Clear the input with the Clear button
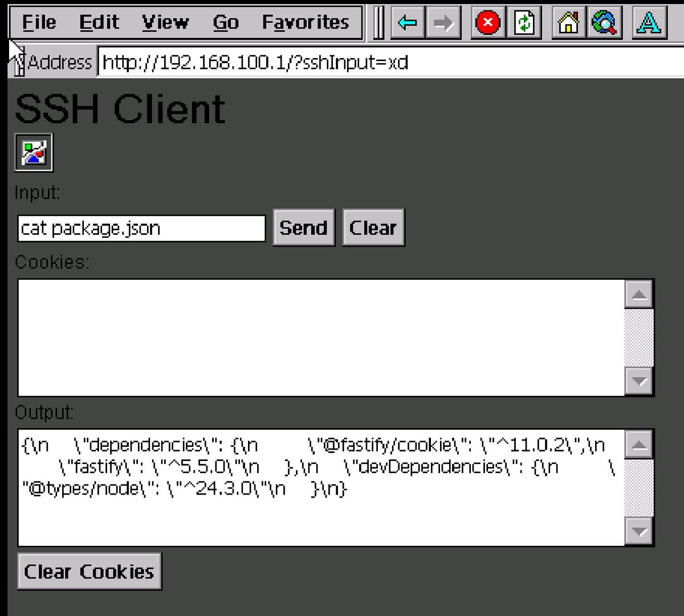The width and height of the screenshot is (684, 616). click(x=373, y=227)
